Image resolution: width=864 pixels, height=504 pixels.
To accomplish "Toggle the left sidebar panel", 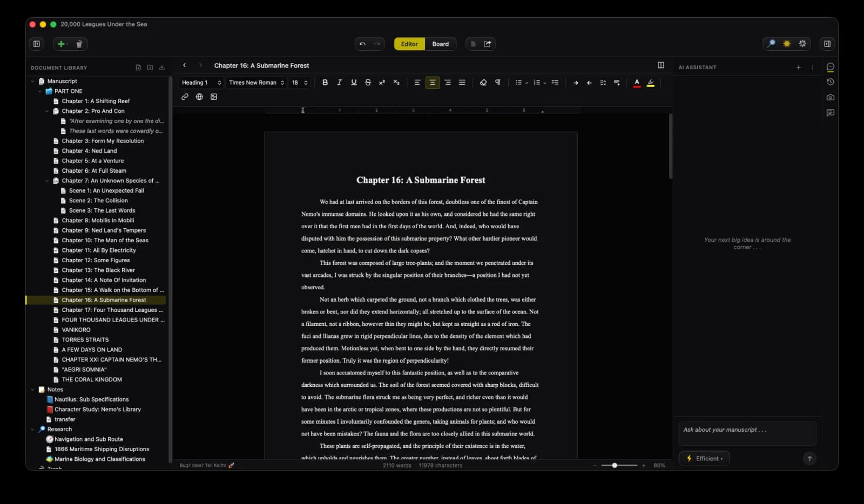I will click(x=37, y=44).
